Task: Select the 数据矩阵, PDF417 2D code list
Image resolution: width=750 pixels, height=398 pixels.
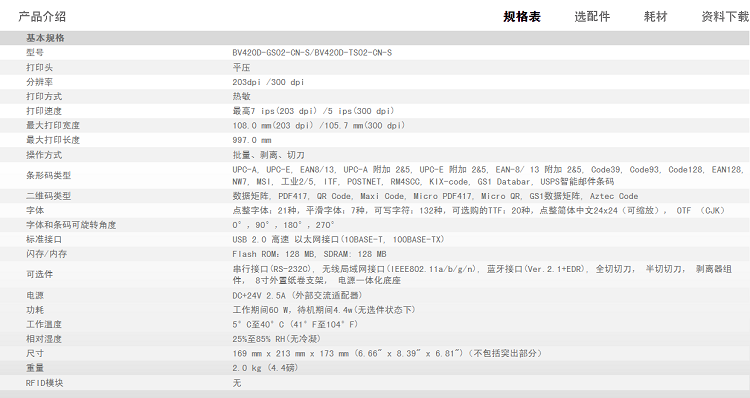Action: (435, 196)
